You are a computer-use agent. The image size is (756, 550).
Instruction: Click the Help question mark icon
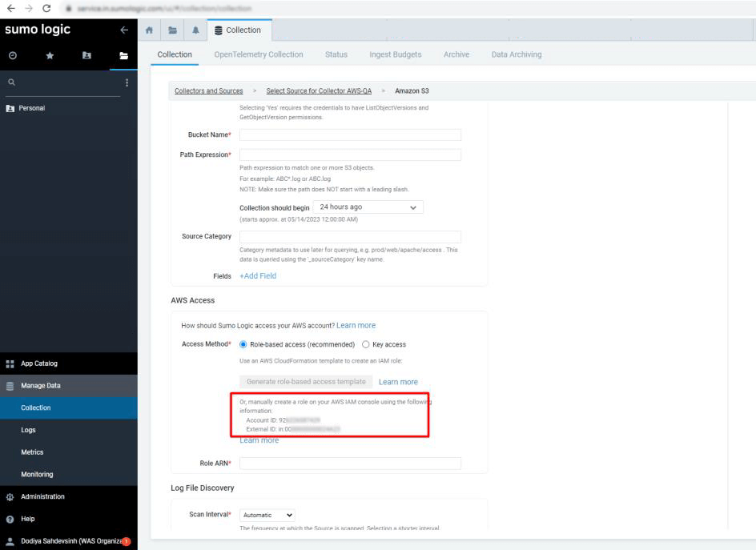(10, 520)
